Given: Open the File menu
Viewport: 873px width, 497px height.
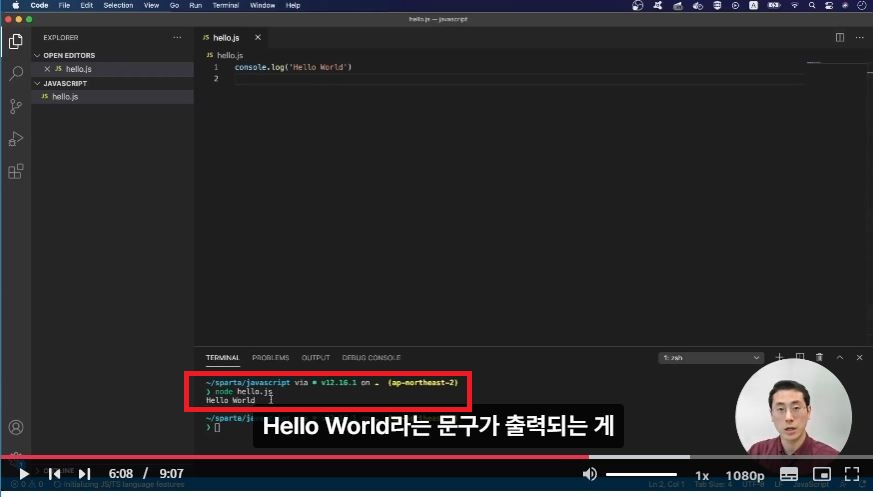Looking at the screenshot, I should point(64,6).
